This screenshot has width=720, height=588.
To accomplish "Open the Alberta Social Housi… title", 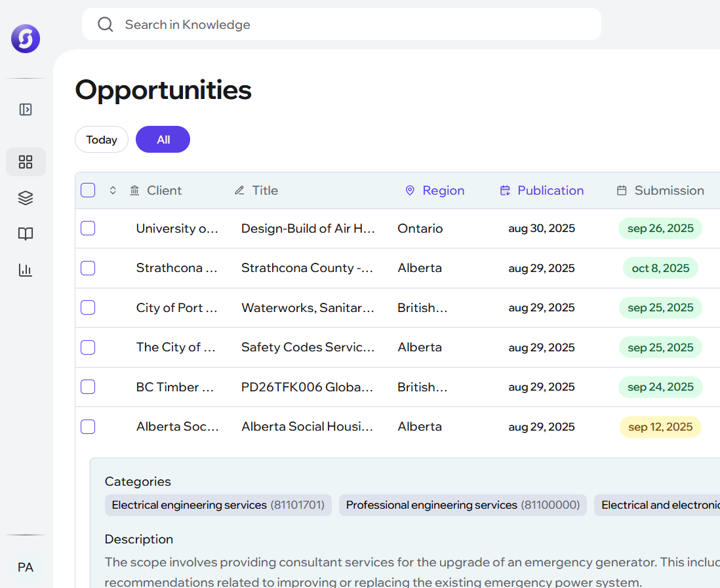I will click(x=307, y=427).
